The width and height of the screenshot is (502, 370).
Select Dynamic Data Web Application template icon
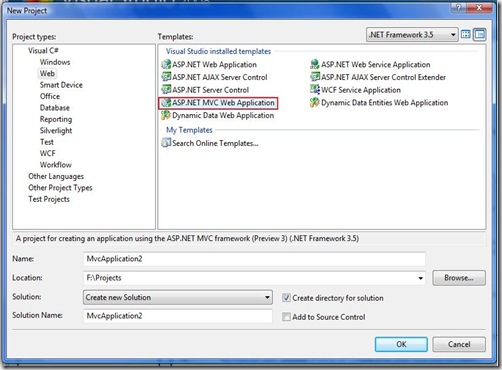(166, 115)
